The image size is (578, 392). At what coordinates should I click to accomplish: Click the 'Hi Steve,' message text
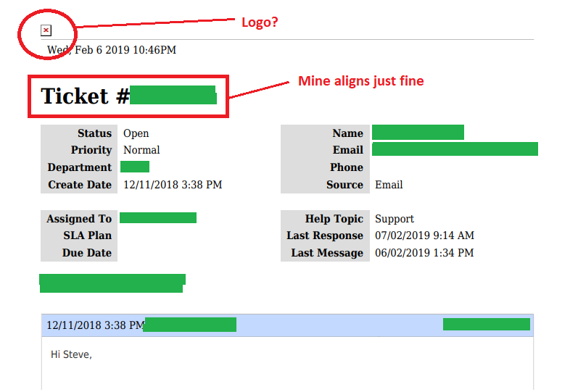pos(71,354)
